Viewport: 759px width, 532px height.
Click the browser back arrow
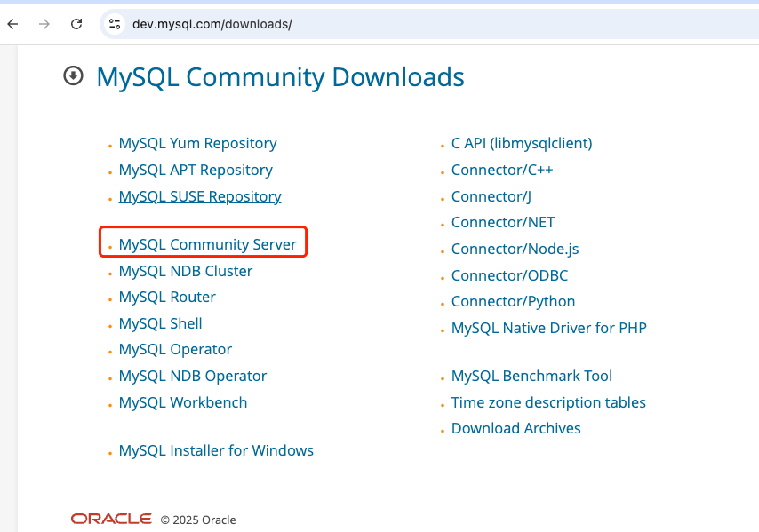pyautogui.click(x=13, y=24)
